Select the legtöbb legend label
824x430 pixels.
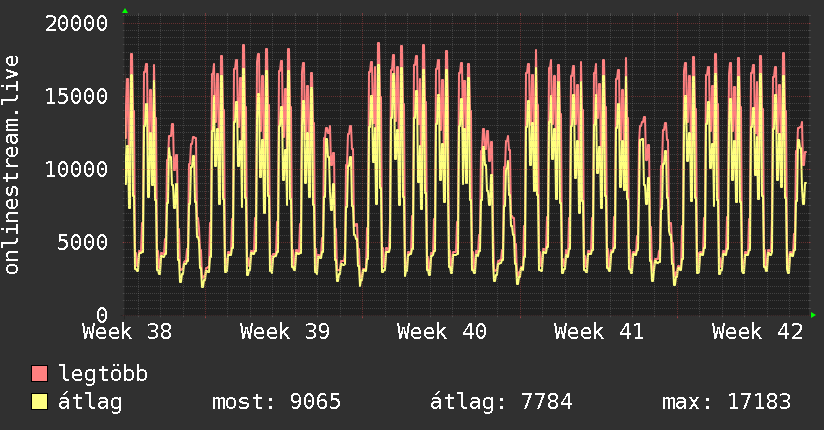point(103,373)
